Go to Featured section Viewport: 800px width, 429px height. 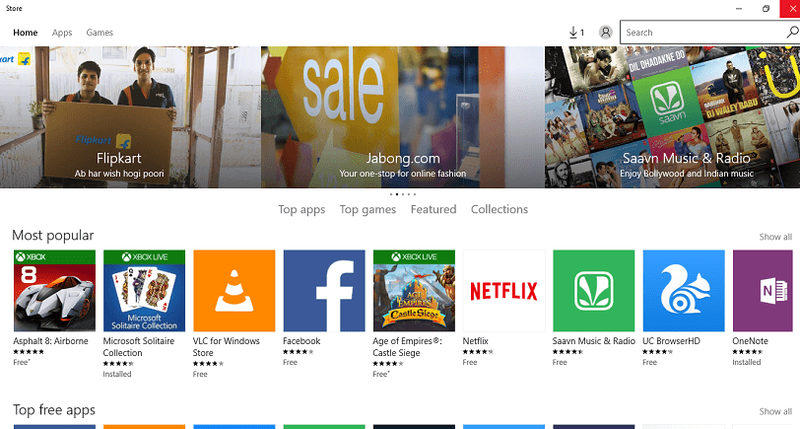click(434, 209)
